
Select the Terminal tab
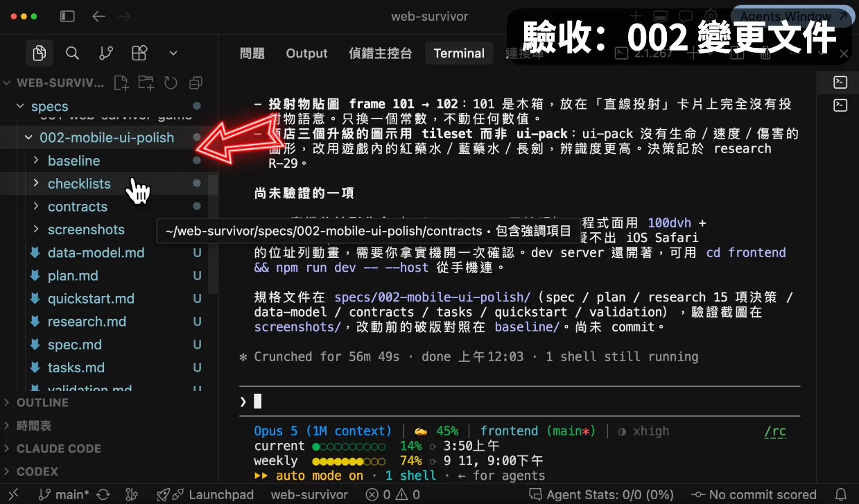(459, 53)
